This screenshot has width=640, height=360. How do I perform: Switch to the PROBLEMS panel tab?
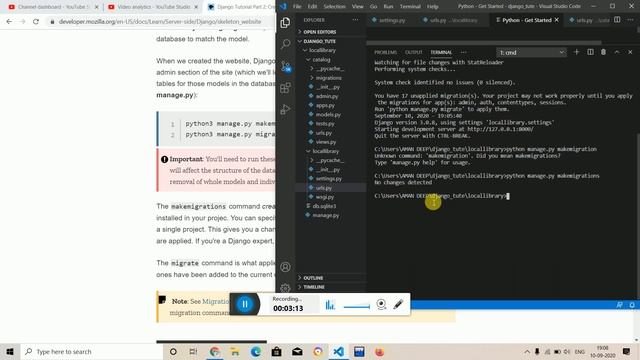(x=385, y=52)
